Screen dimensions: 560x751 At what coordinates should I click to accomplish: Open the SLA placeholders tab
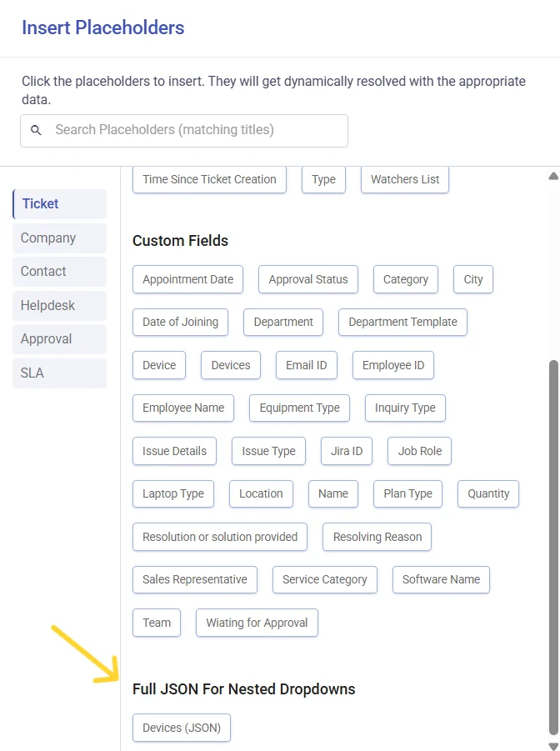(x=59, y=373)
